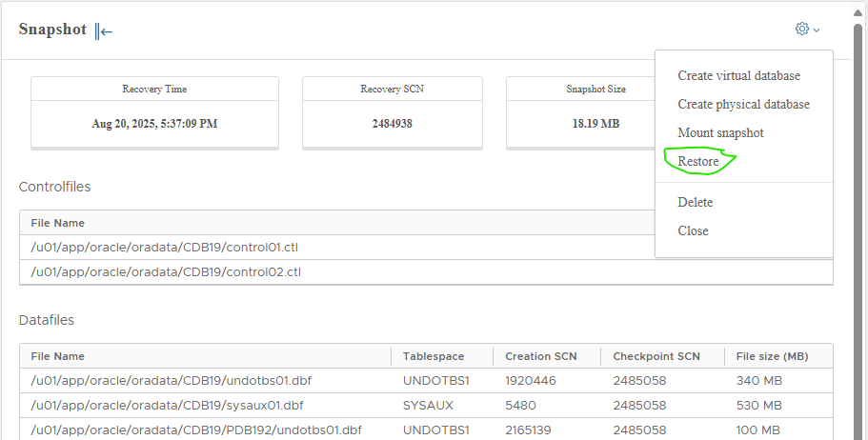
Task: Sort by File size (MB) header
Action: (772, 356)
